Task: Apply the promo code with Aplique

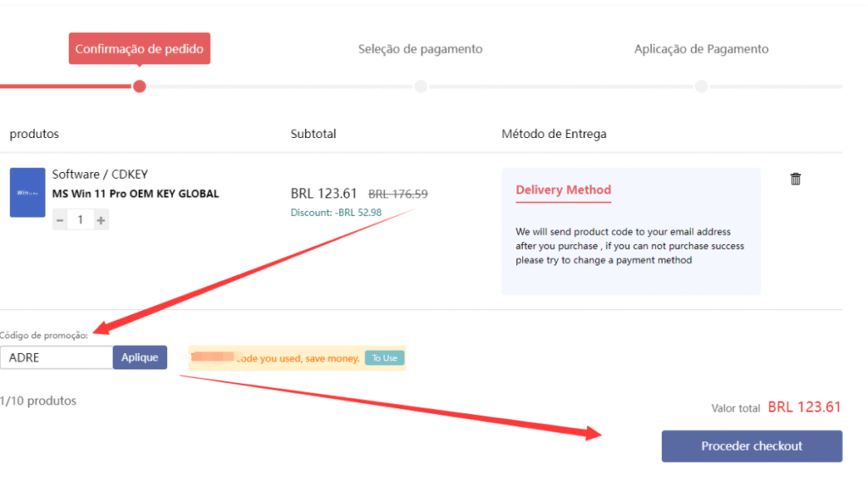Action: 140,357
